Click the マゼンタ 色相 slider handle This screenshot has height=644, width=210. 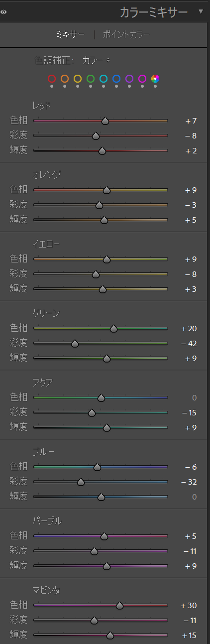pos(119,605)
